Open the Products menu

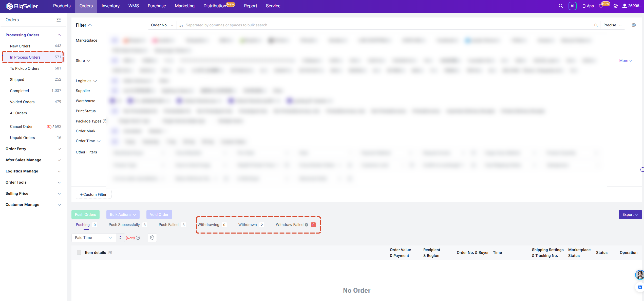coord(62,6)
